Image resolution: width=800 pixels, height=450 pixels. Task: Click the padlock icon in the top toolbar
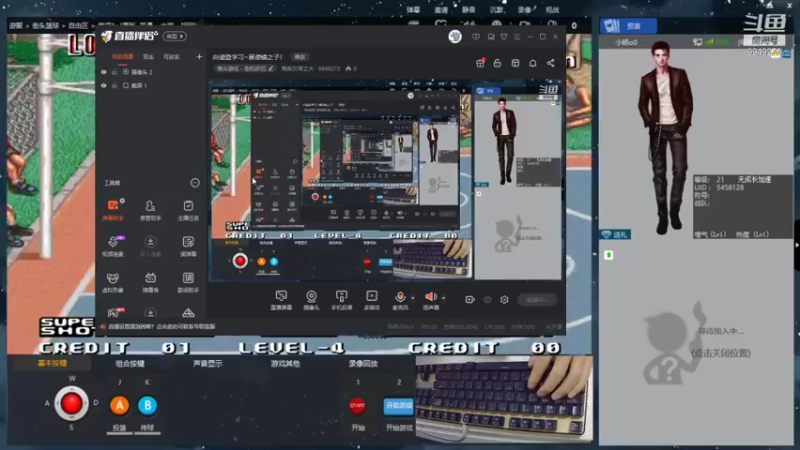497,63
